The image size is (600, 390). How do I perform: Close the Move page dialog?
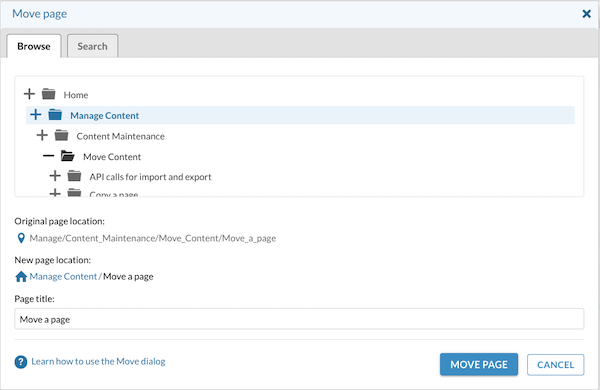(x=586, y=14)
